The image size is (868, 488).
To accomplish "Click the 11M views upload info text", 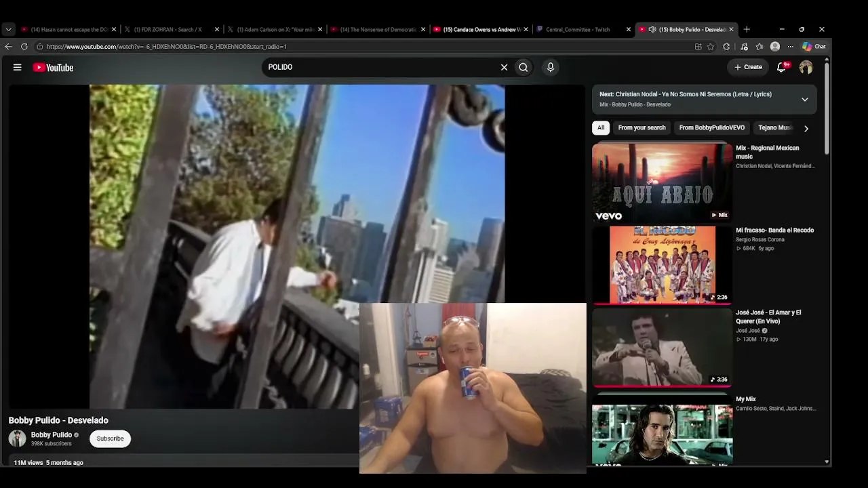I will pyautogui.click(x=48, y=462).
